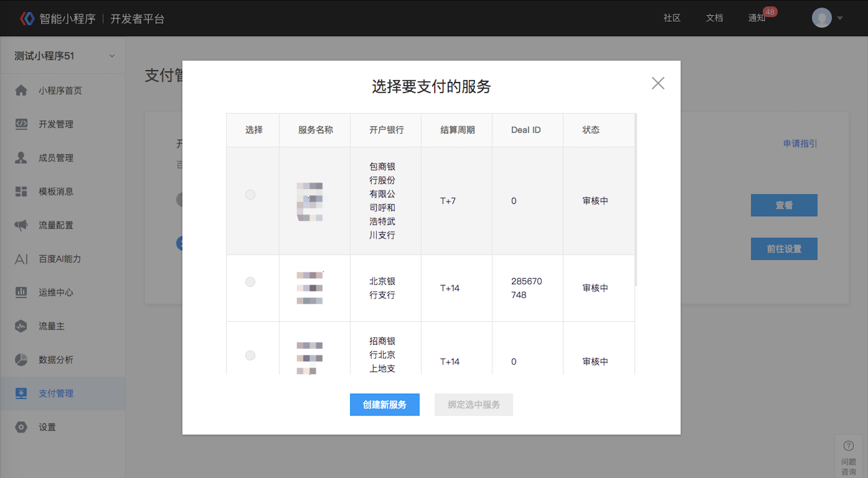
Task: Select the 流量配置 megaphone icon
Action: (21, 225)
